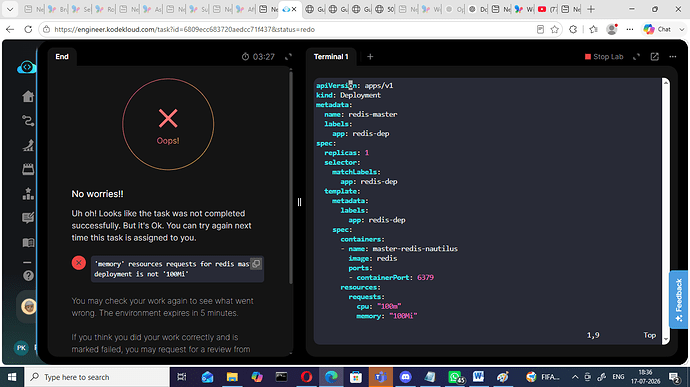Viewport: 690px width, 387px height.
Task: Open Copilot Chat button
Action: pyautogui.click(x=657, y=29)
